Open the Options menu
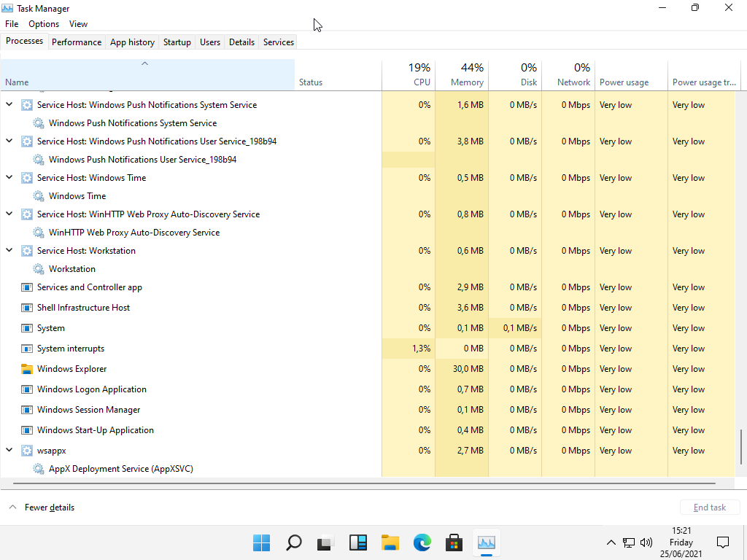The width and height of the screenshot is (747, 560). pos(44,24)
